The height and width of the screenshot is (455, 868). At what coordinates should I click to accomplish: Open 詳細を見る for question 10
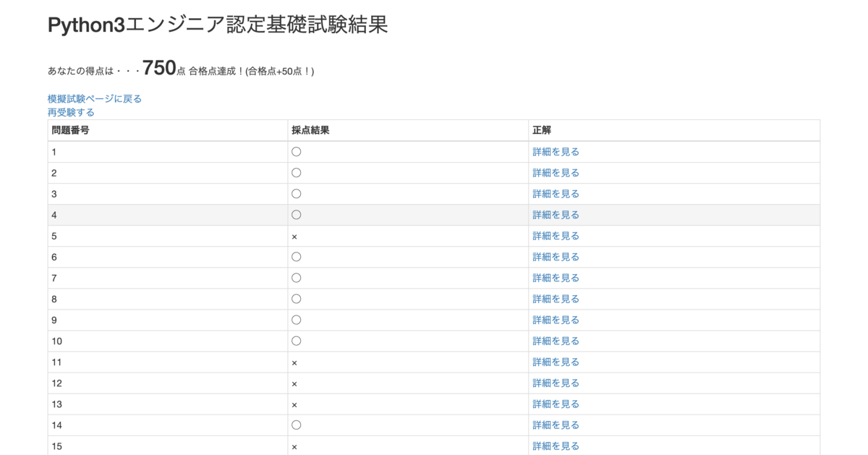pyautogui.click(x=556, y=341)
